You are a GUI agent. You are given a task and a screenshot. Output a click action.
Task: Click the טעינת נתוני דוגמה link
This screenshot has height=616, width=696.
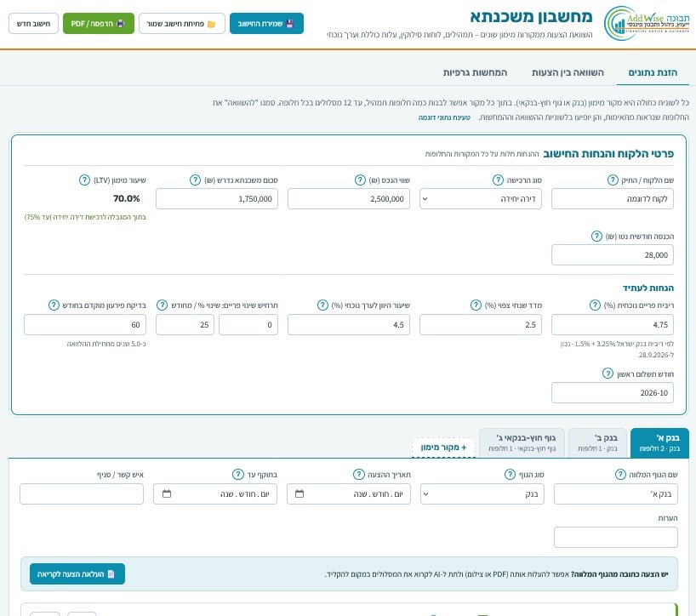pos(444,117)
